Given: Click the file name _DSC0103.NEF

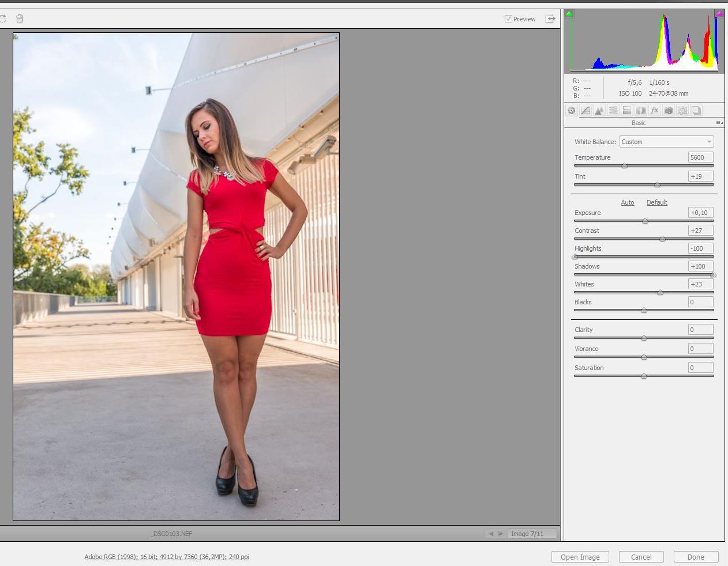Looking at the screenshot, I should pyautogui.click(x=171, y=534).
